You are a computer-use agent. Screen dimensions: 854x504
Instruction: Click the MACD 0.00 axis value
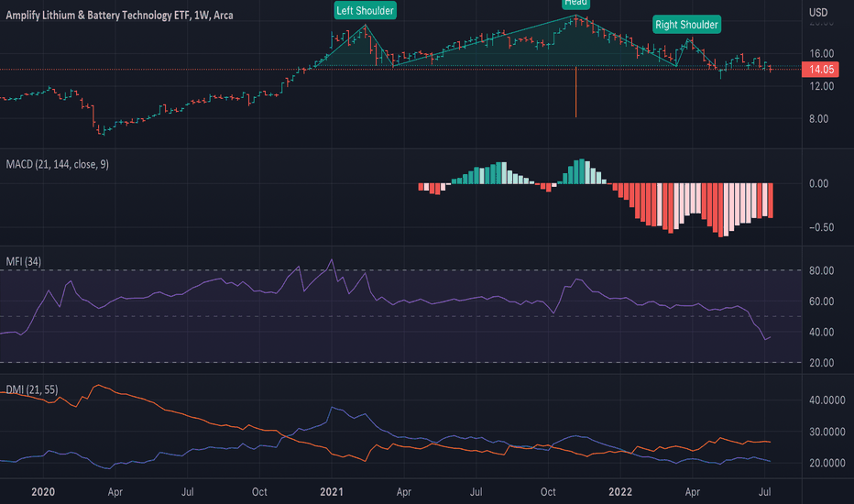pyautogui.click(x=818, y=183)
